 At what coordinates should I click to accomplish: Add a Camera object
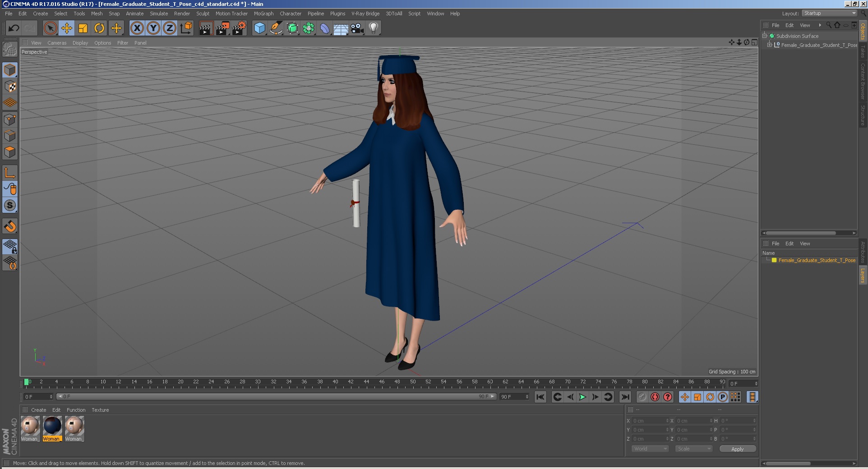(x=357, y=28)
